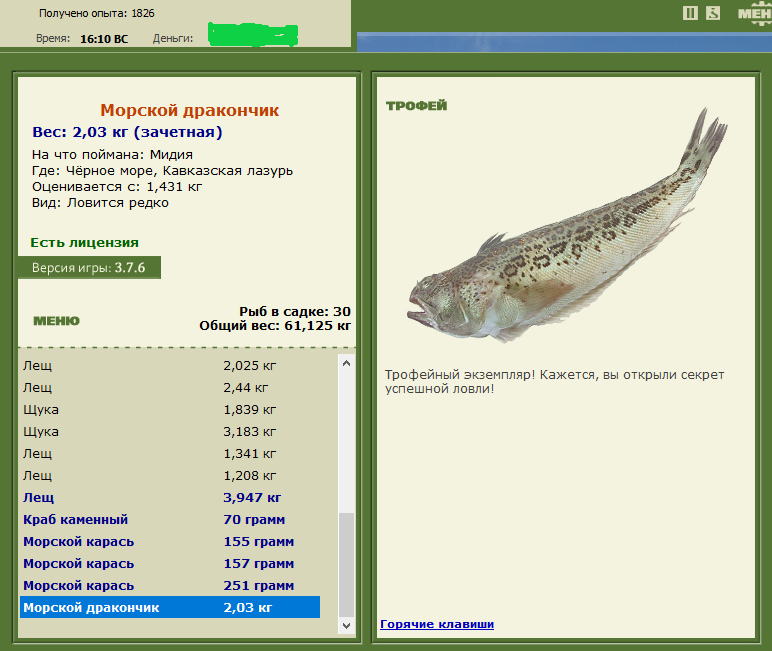
Task: Open the gear-shaped МЕН menu at top right
Action: (754, 14)
